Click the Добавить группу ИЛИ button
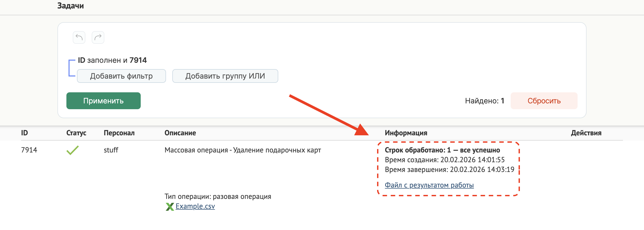Viewport: 644px width, 230px height. 225,76
